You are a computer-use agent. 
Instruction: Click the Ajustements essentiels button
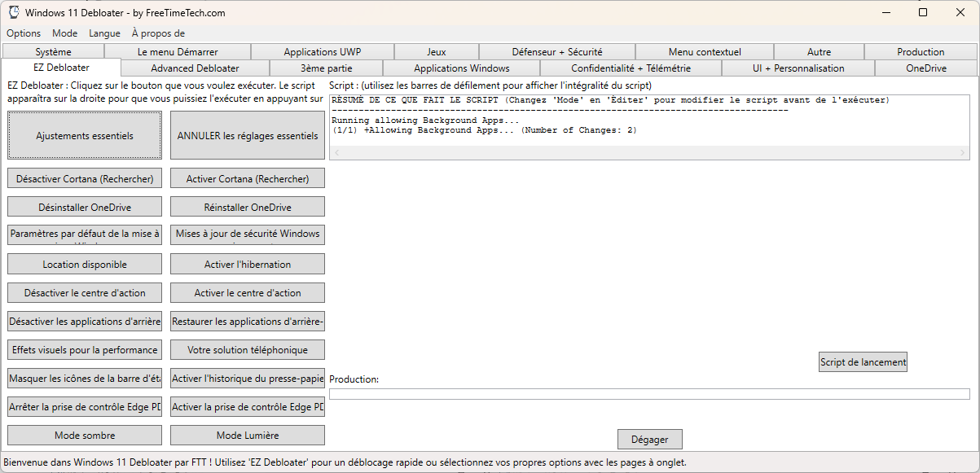coord(85,136)
